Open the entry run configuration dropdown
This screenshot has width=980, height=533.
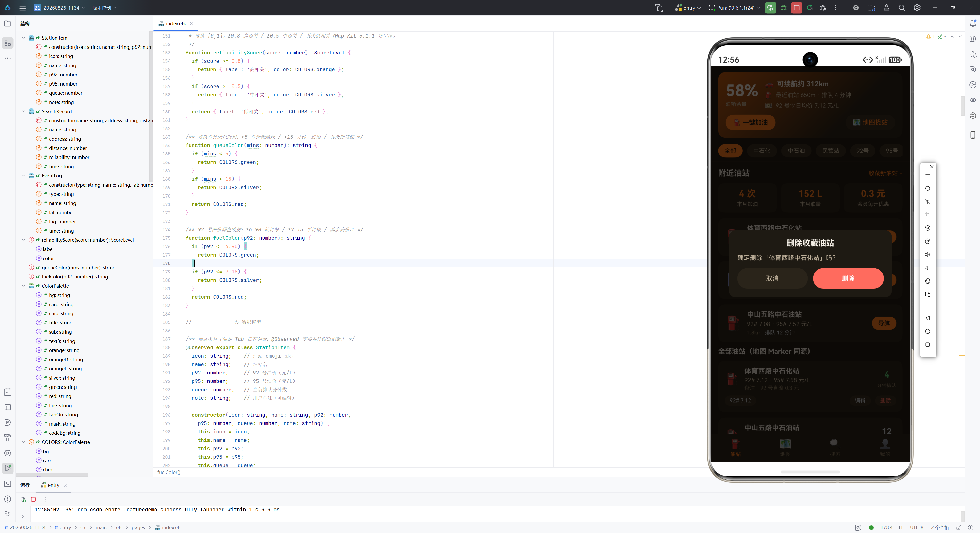[688, 8]
